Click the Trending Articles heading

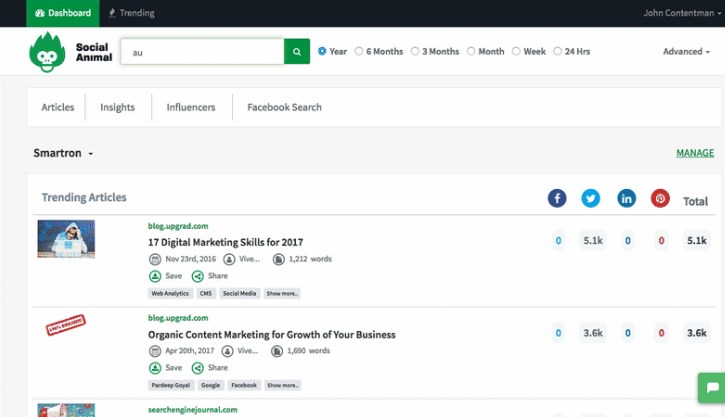(x=84, y=197)
